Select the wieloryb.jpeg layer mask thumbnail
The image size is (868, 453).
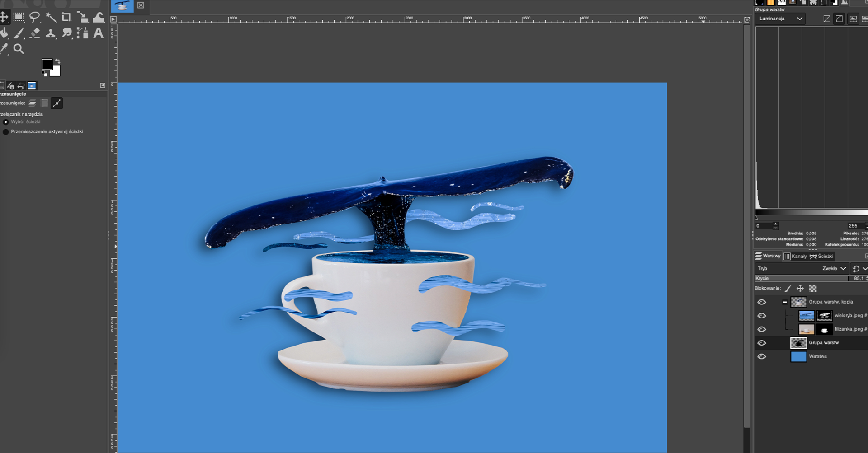coord(825,316)
